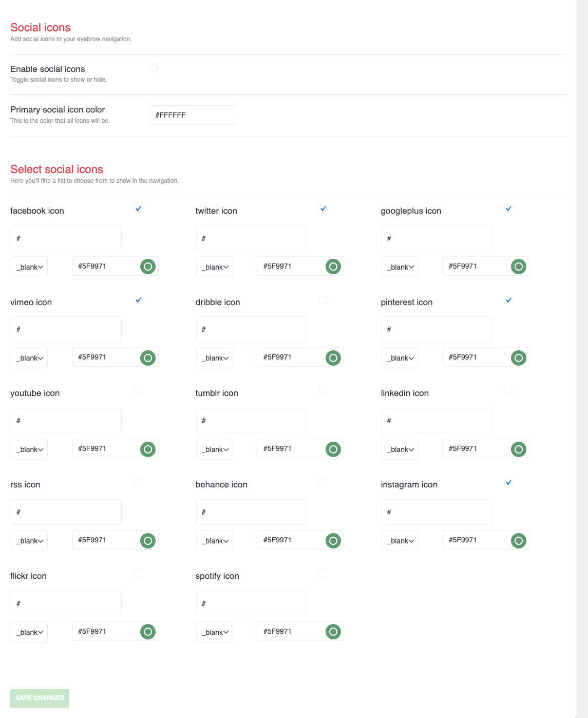Click the Primary social icon color field
The width and height of the screenshot is (588, 718).
click(193, 115)
